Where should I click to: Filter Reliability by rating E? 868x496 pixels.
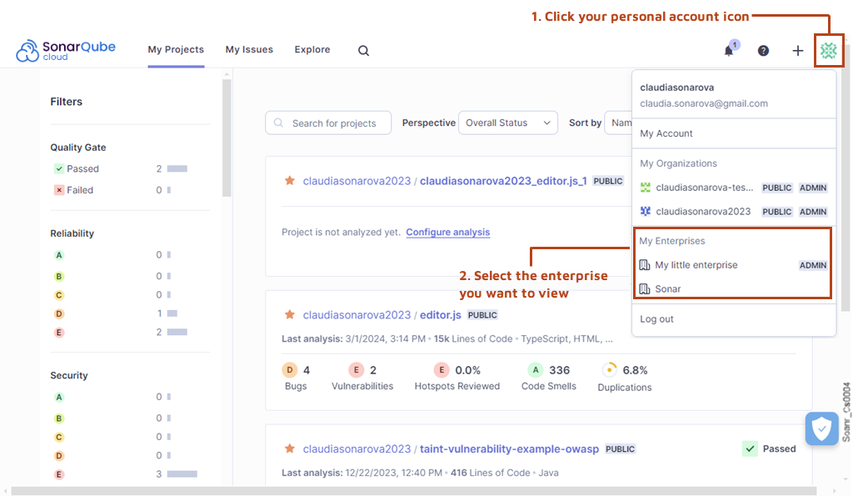59,333
